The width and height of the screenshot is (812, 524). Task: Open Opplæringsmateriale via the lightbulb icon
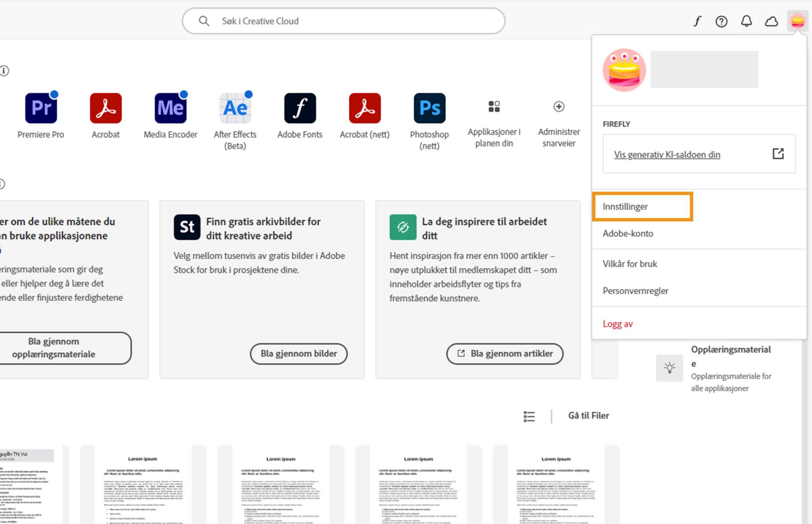click(x=669, y=368)
